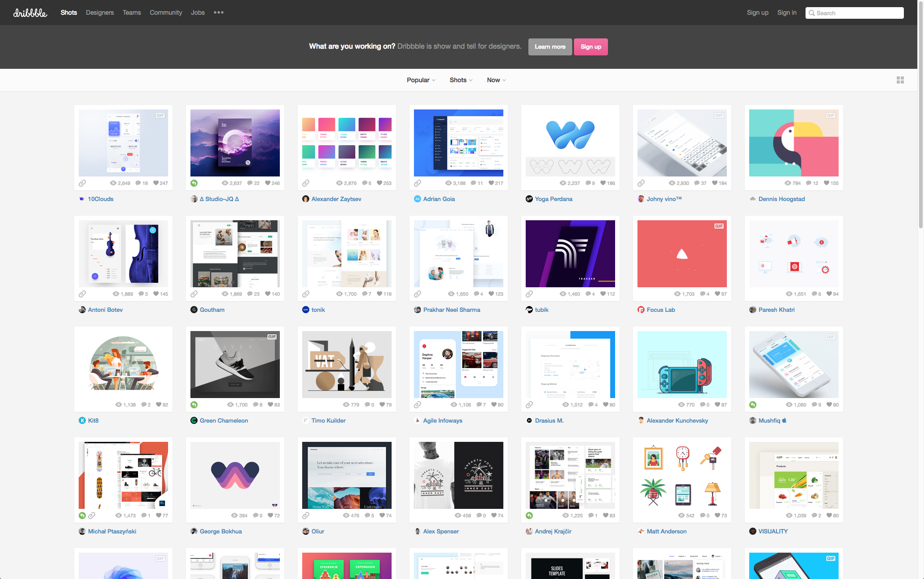The width and height of the screenshot is (924, 579).
Task: Open the three-dots more menu
Action: coord(219,13)
